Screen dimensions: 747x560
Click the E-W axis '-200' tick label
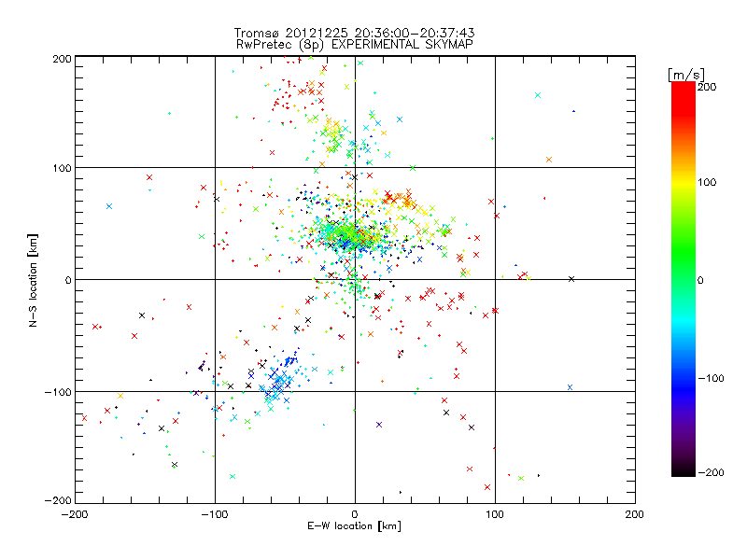coord(75,514)
